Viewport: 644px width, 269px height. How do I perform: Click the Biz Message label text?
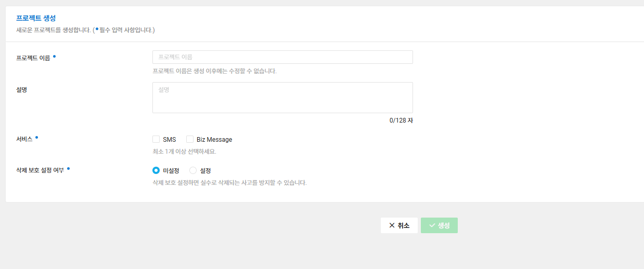point(214,140)
